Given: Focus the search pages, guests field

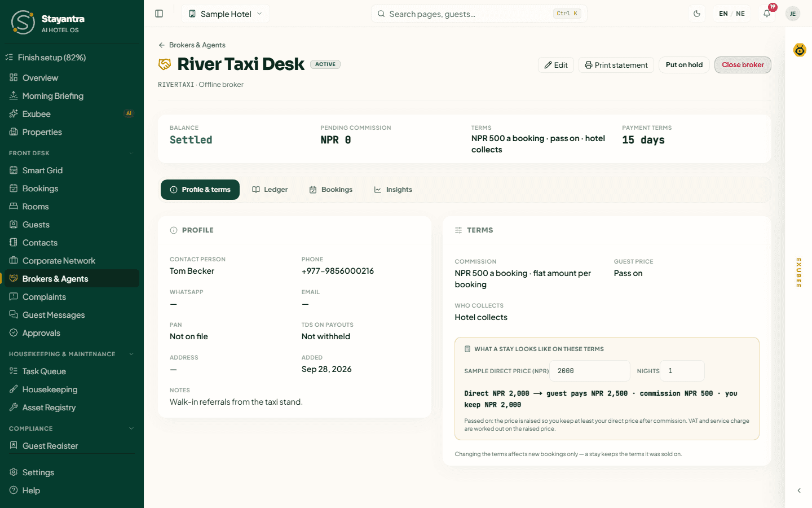Looking at the screenshot, I should tap(479, 14).
